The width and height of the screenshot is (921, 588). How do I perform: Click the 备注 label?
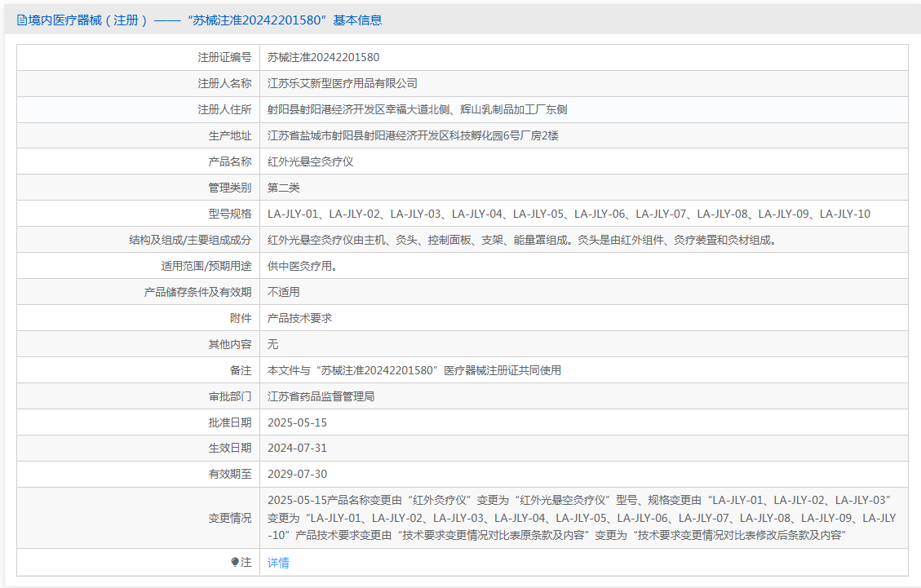(x=241, y=370)
